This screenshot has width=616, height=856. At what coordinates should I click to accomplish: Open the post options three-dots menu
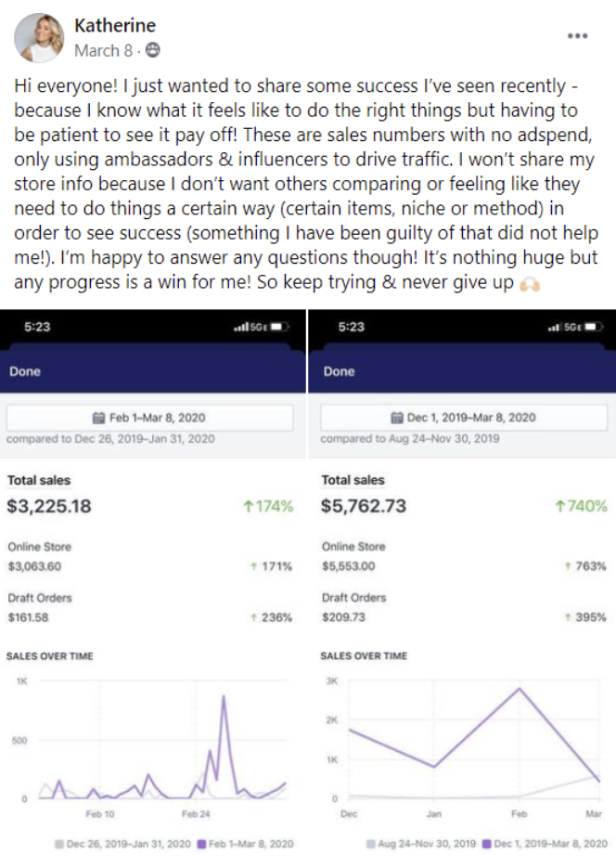(577, 36)
